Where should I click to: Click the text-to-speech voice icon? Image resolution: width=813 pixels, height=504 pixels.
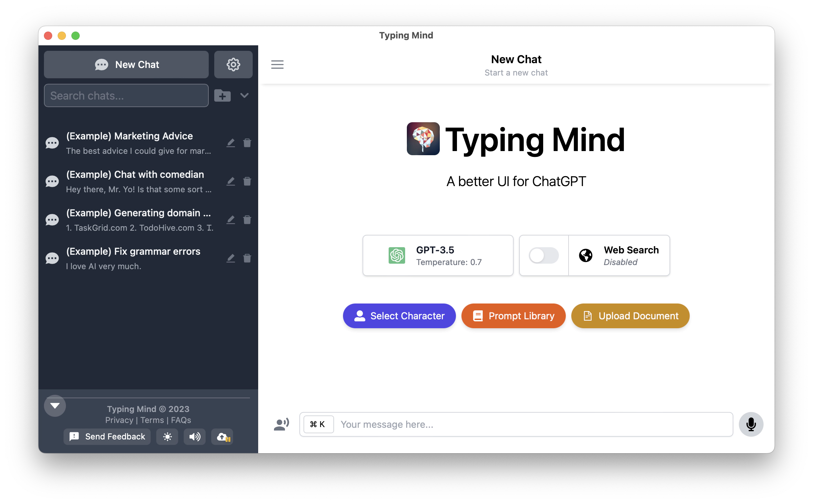[282, 424]
